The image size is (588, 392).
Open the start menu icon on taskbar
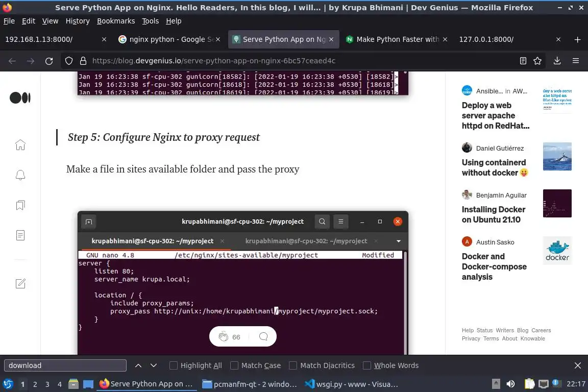click(8, 384)
